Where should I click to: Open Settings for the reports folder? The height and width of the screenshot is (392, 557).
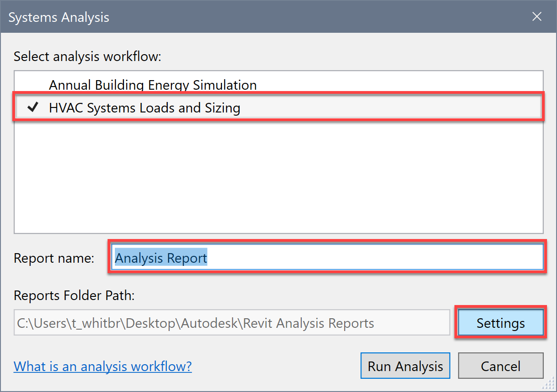500,323
